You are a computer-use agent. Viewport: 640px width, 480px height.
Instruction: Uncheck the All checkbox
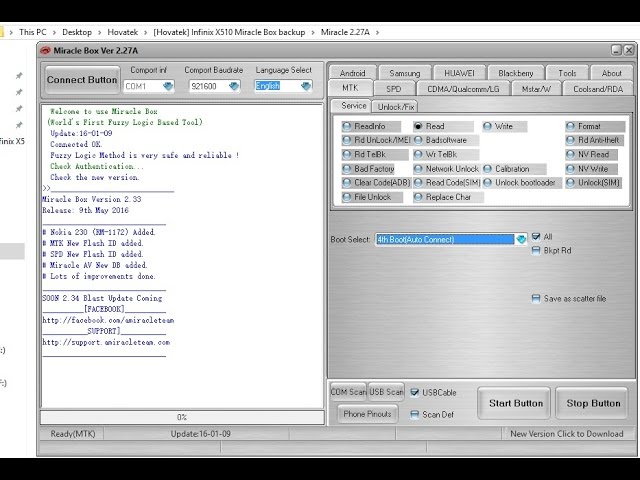pyautogui.click(x=536, y=236)
